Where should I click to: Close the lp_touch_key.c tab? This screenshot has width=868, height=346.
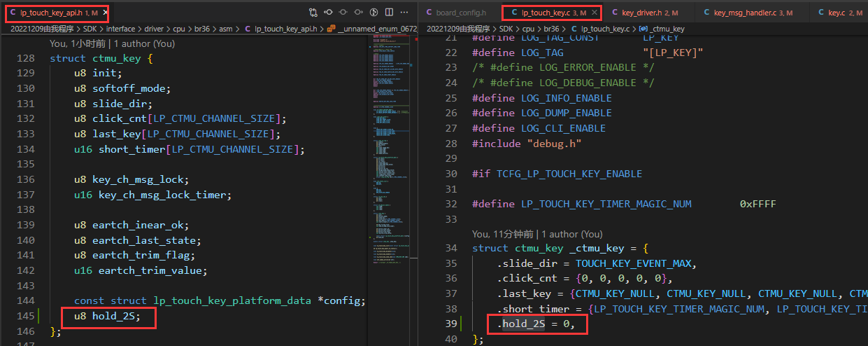pos(595,13)
